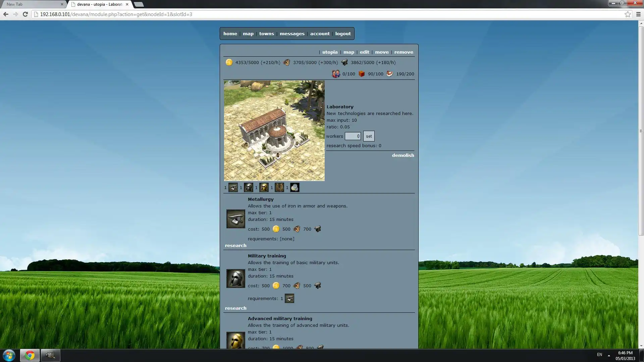Click the workers input field for Laboratory
This screenshot has height=362, width=644.
[353, 136]
